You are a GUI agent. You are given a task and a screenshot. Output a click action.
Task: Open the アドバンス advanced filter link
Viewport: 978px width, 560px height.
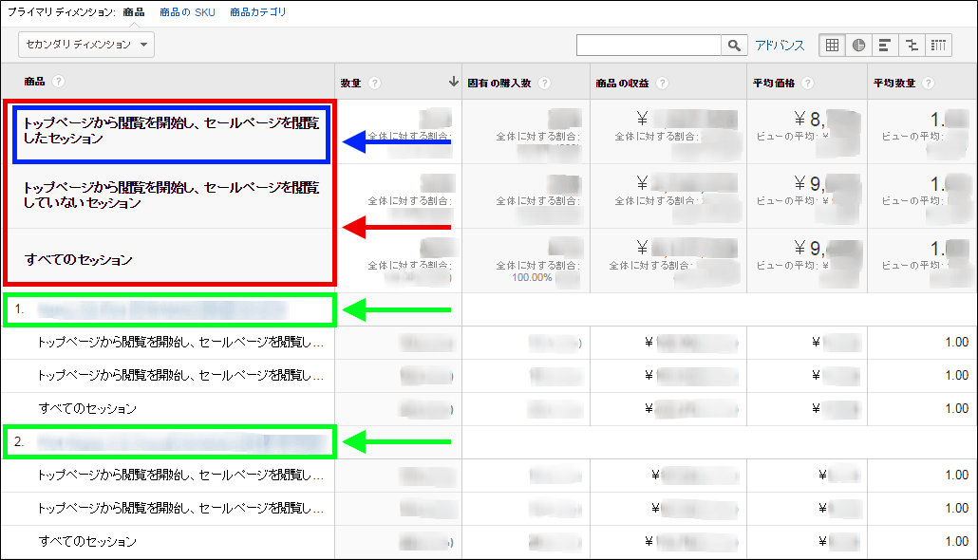pos(780,46)
